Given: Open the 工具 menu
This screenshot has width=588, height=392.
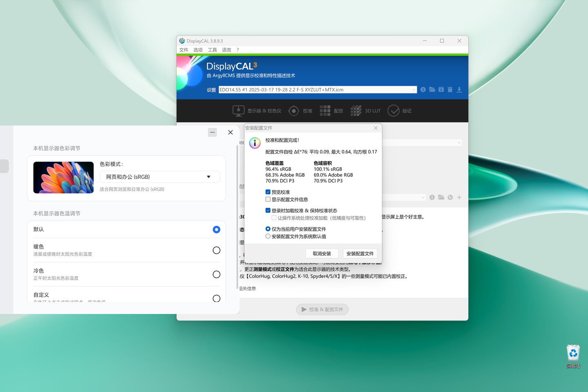Looking at the screenshot, I should 212,50.
